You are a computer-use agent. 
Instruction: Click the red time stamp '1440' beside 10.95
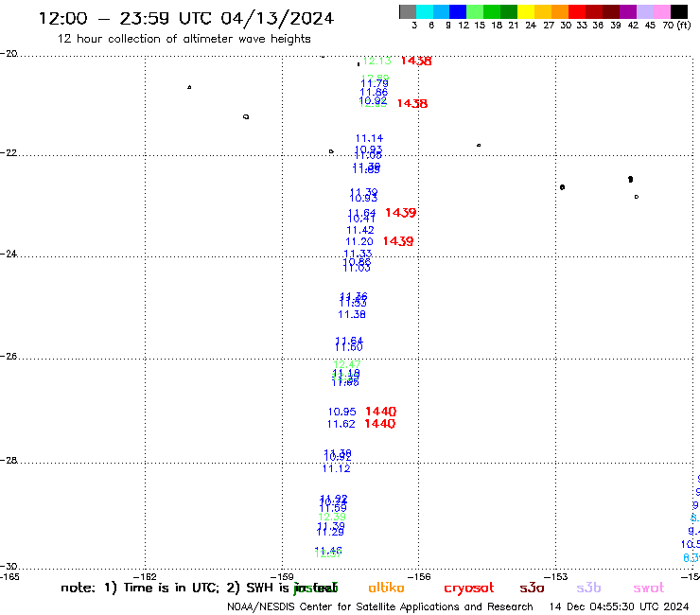(381, 412)
